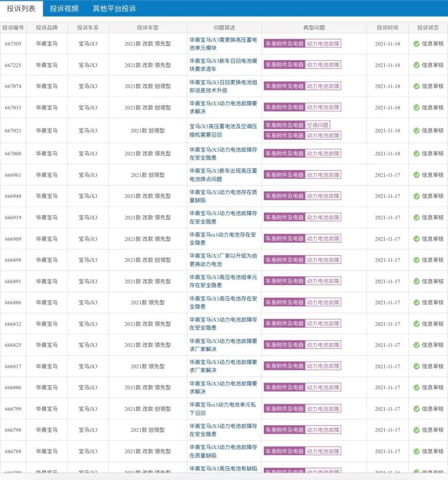Click 车身附件及电器 tag in row 666948
The image size is (448, 480).
tap(285, 196)
